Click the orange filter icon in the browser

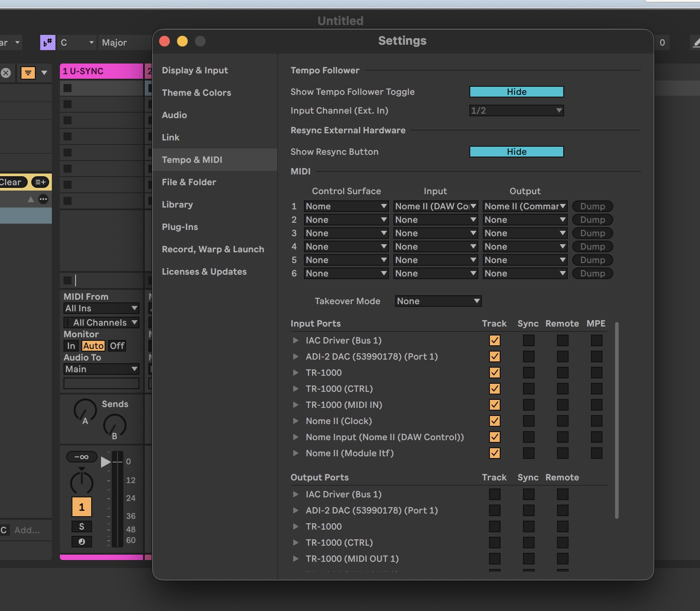tap(28, 72)
